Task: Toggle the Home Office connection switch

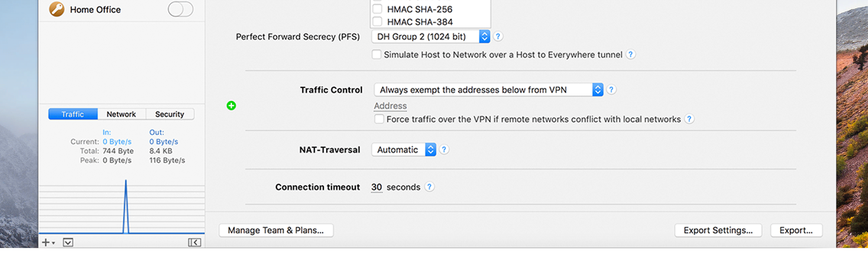Action: [180, 9]
